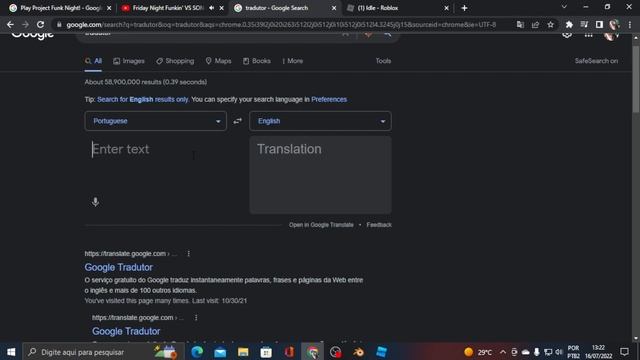Reload the current Google page

click(x=40, y=24)
